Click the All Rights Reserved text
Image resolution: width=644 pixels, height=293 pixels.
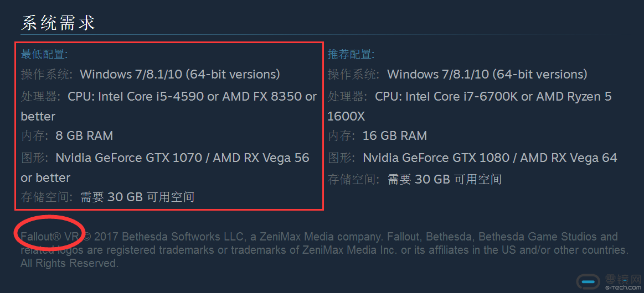click(69, 263)
